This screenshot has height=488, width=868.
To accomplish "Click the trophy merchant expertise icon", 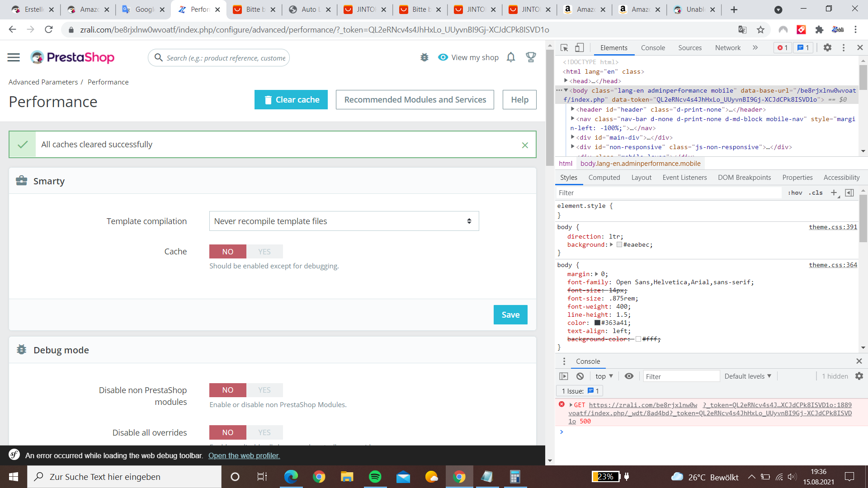I will pyautogui.click(x=531, y=57).
